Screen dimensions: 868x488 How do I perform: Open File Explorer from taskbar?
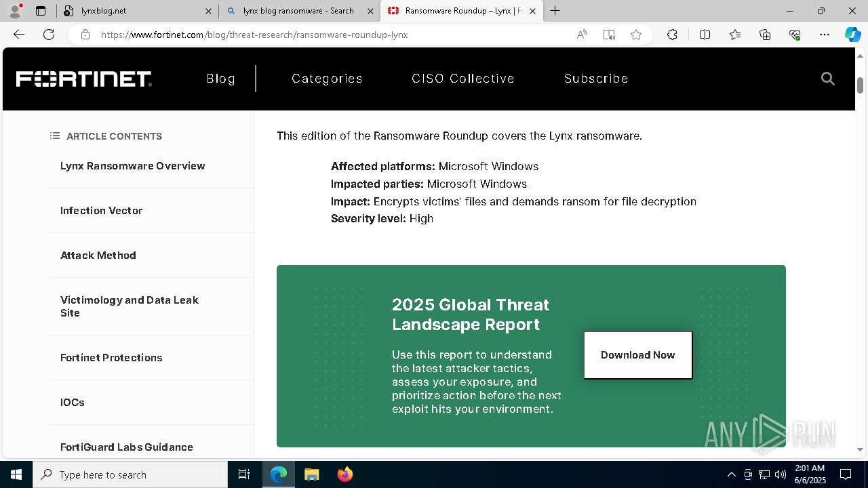point(312,474)
